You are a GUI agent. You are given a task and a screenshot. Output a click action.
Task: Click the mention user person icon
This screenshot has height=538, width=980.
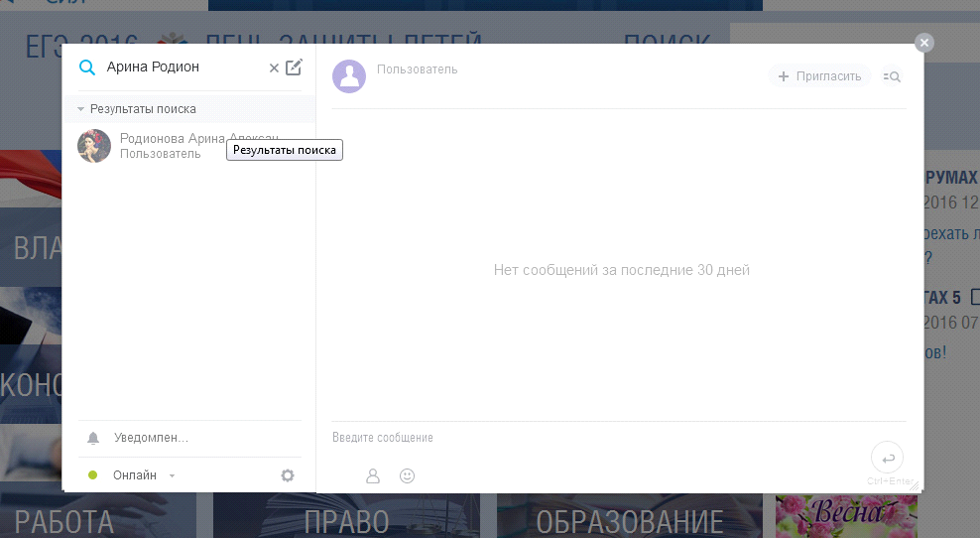373,476
